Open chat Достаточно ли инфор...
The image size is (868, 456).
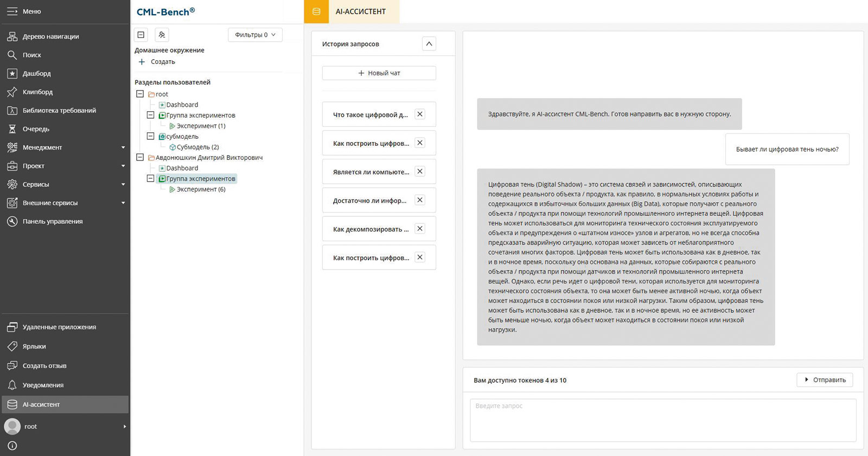[369, 201]
